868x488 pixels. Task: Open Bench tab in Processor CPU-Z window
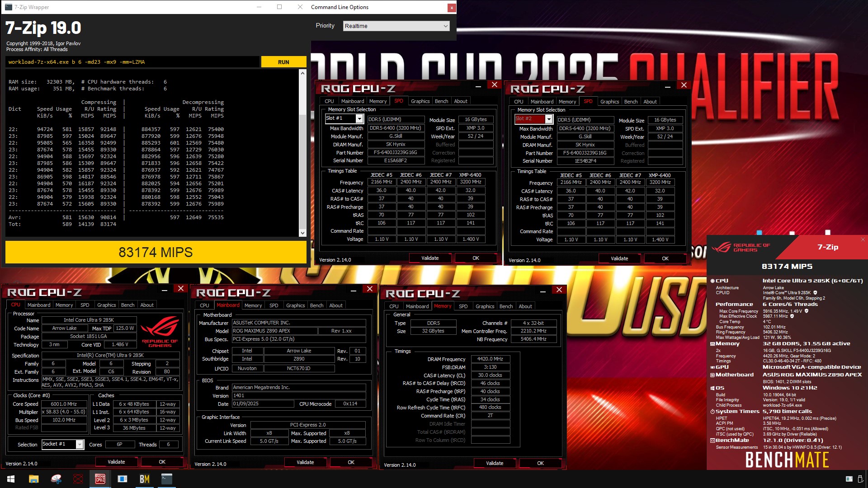click(x=127, y=305)
